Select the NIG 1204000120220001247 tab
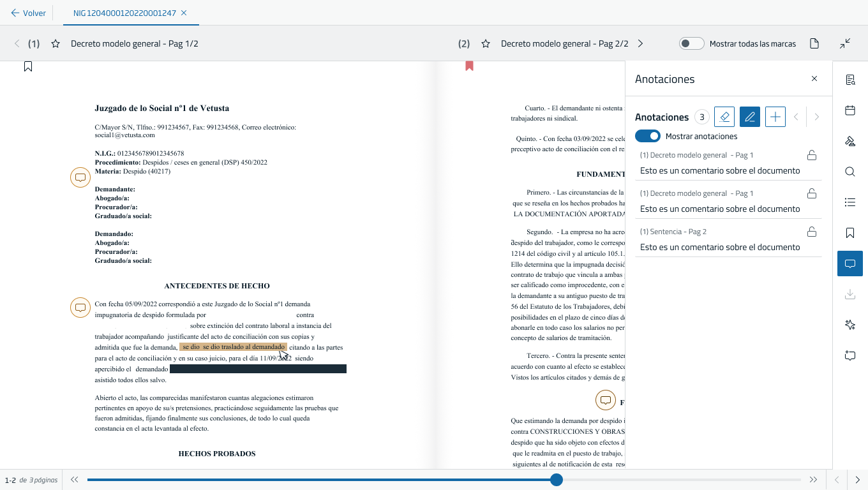868x490 pixels. point(124,13)
